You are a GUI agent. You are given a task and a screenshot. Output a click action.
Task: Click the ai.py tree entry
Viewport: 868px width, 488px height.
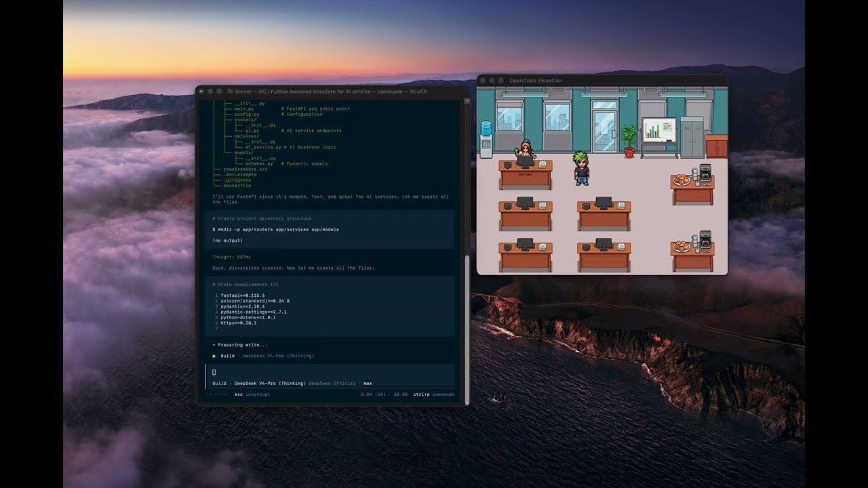click(252, 130)
